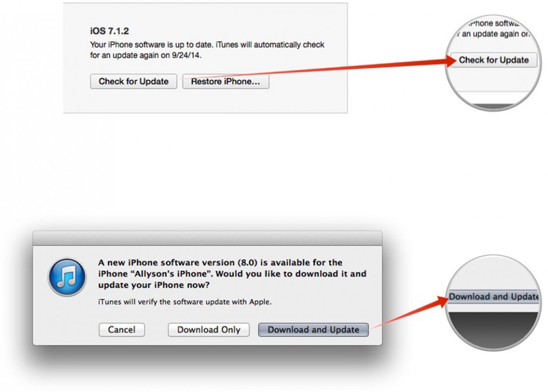Viewport: 548px width, 392px height.
Task: Click Download and Update in the dialog
Action: coord(313,330)
